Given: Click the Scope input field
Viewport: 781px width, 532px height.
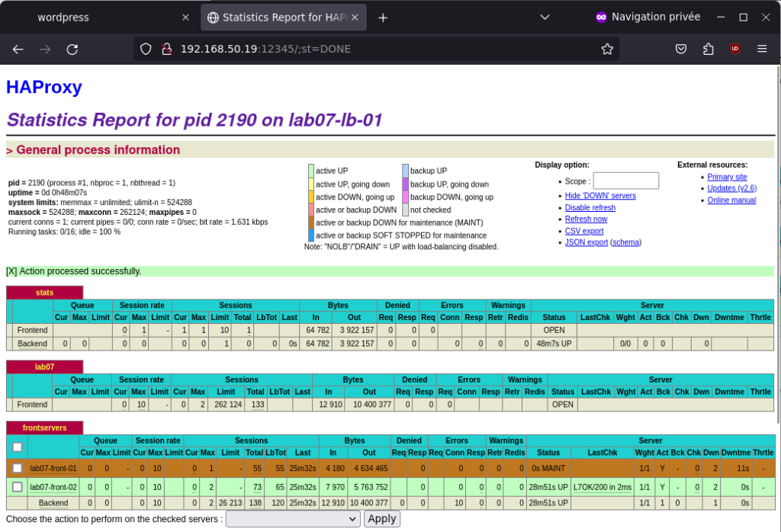Looking at the screenshot, I should point(625,181).
